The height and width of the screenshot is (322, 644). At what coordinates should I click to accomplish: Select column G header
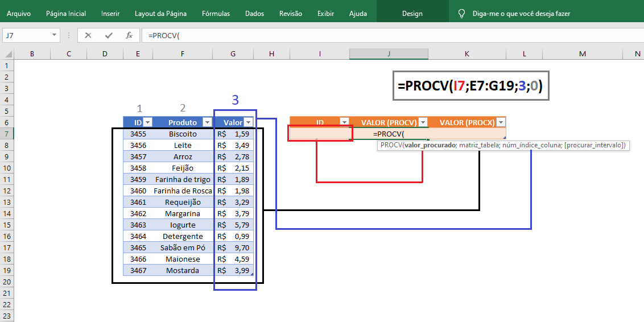[233, 54]
